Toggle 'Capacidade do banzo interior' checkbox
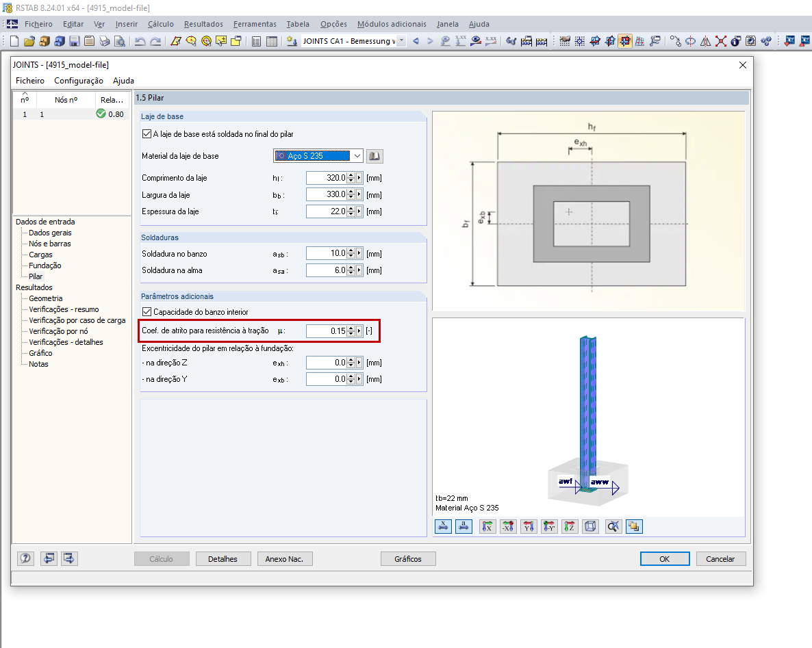 (147, 312)
